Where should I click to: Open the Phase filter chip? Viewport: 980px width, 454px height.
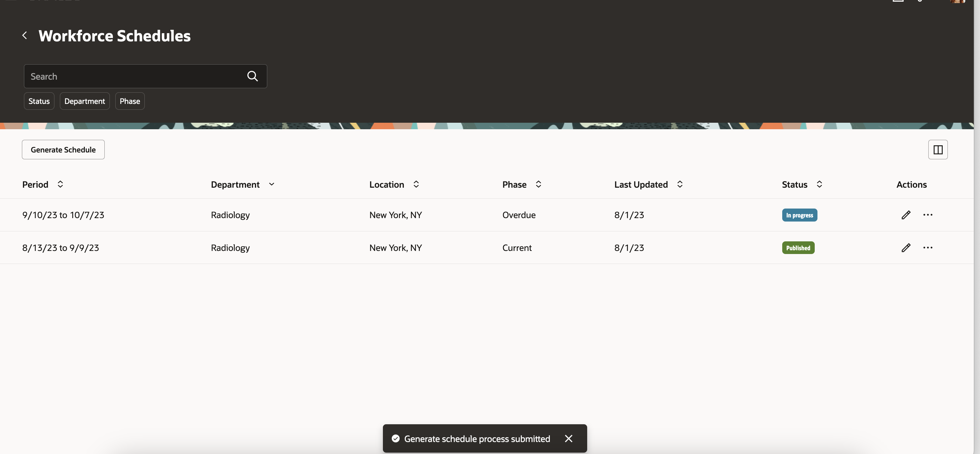click(130, 101)
